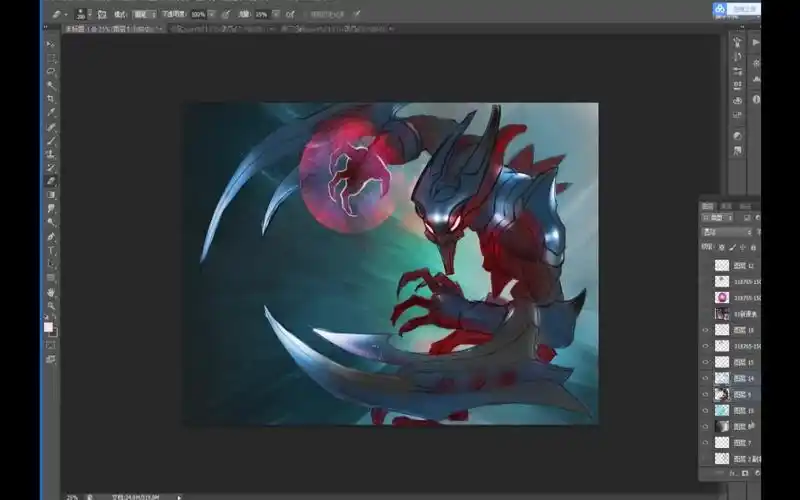Select the Lasso tool
This screenshot has height=500, width=800.
pos(50,72)
